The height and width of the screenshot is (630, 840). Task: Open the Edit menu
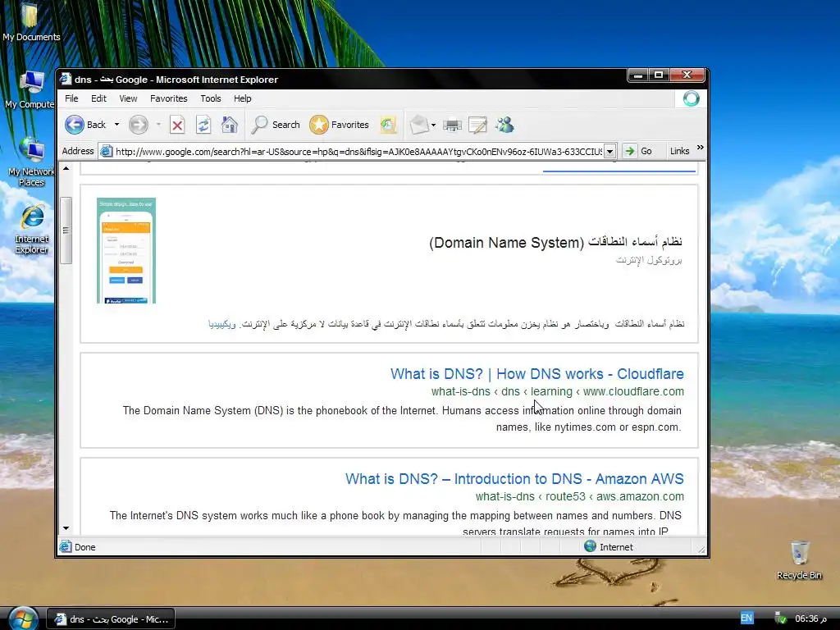98,98
